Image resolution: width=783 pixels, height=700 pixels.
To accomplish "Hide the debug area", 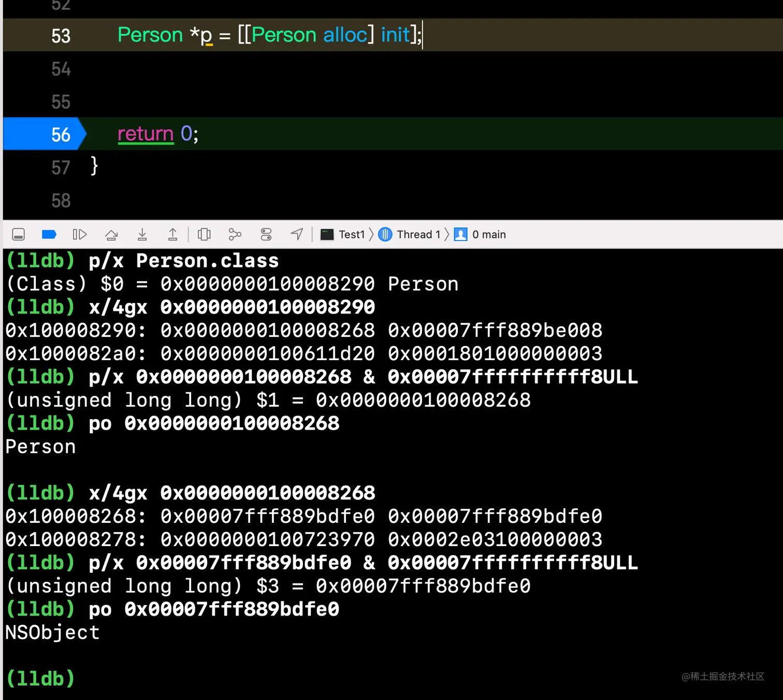I will [x=19, y=235].
